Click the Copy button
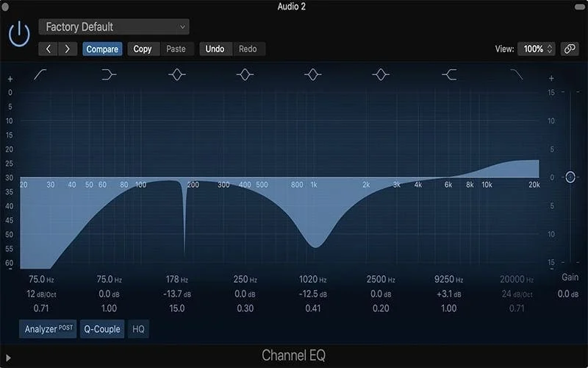Screen dimensions: 588x368 coord(143,49)
